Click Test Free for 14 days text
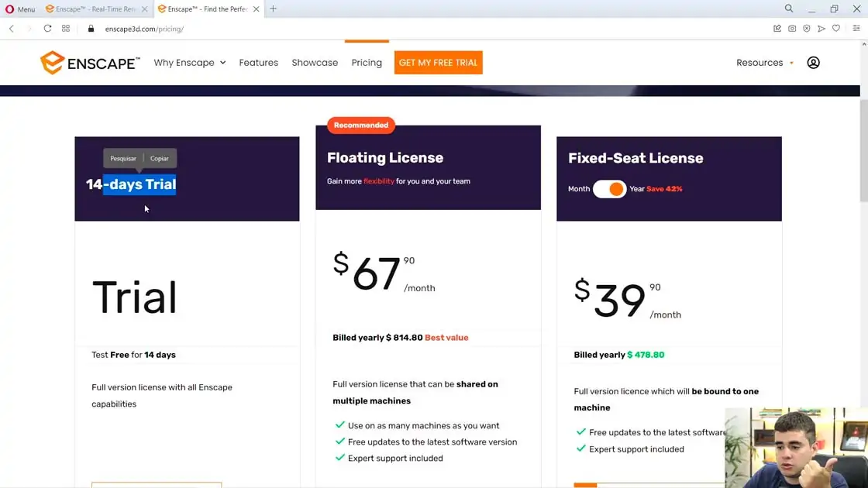 click(133, 355)
